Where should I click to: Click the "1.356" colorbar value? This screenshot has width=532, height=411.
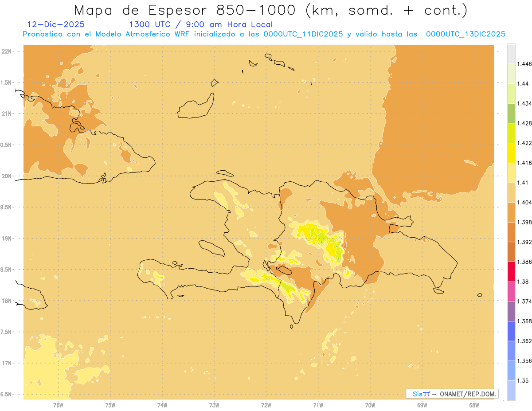click(x=524, y=361)
